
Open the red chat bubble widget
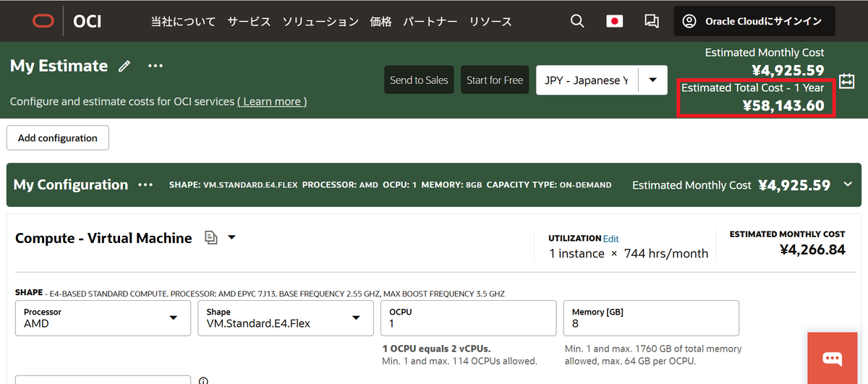(832, 359)
